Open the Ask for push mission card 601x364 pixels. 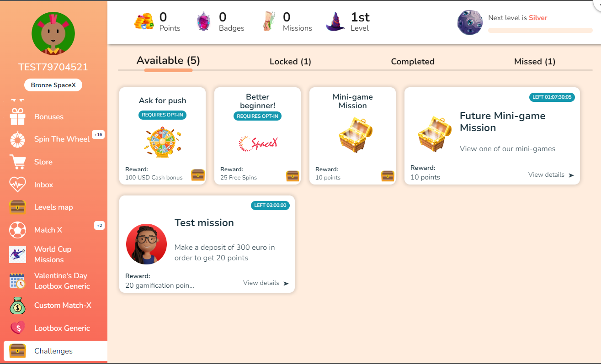click(162, 136)
